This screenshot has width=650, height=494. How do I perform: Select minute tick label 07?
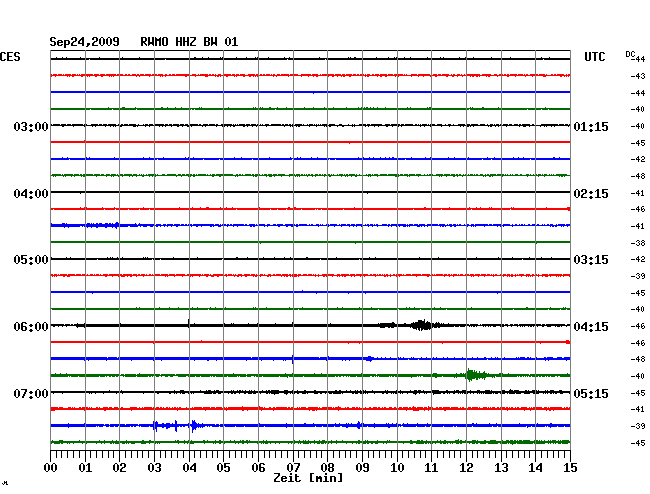293,468
